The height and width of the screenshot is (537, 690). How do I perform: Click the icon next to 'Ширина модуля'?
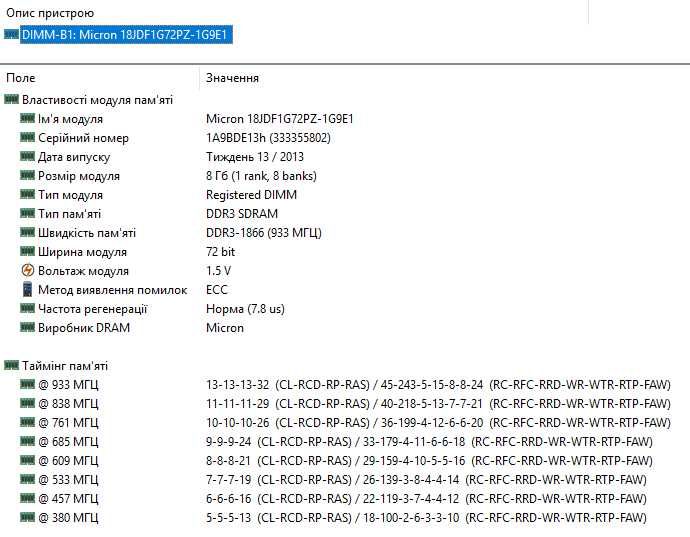(27, 251)
